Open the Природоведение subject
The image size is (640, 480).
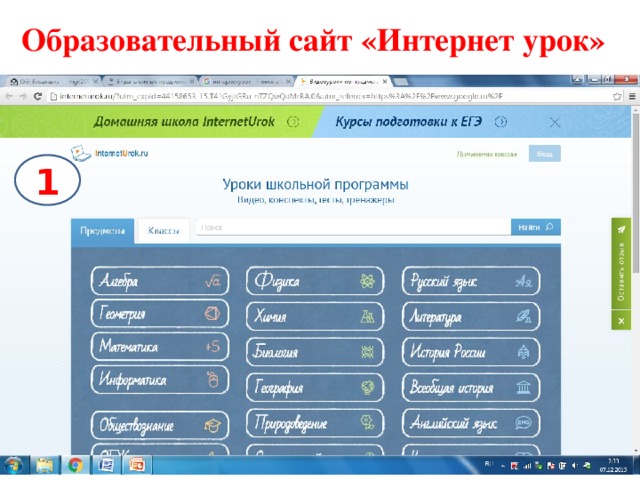tap(315, 423)
